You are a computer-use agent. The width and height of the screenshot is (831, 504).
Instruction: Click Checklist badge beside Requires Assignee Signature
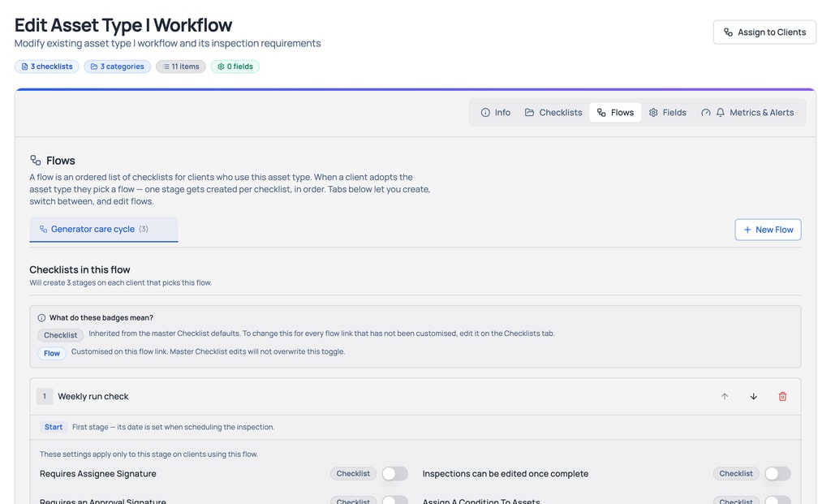[x=353, y=474]
